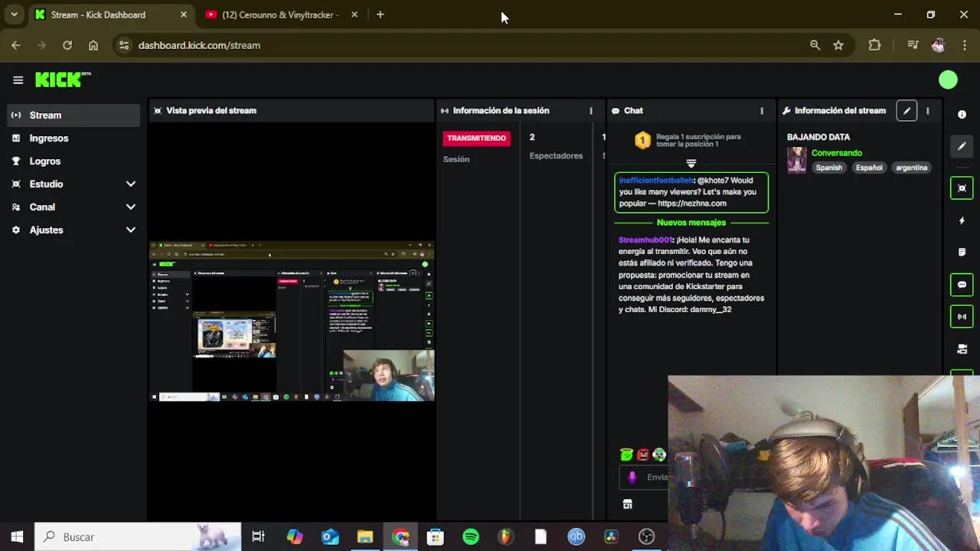Open media control icon in browser toolbar

click(913, 45)
